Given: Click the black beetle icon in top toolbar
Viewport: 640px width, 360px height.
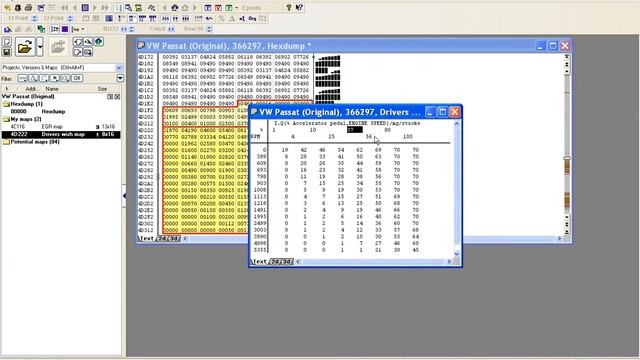Looking at the screenshot, I should coord(18,8).
